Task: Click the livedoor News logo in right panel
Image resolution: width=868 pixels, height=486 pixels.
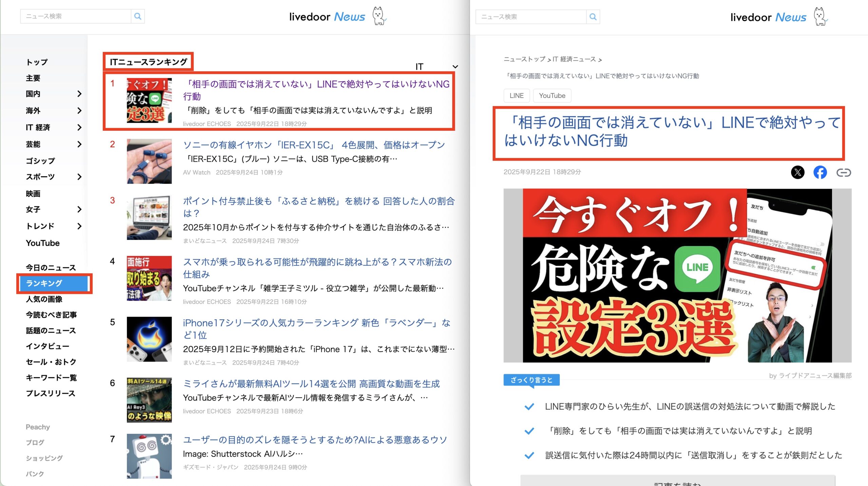Action: tap(768, 17)
